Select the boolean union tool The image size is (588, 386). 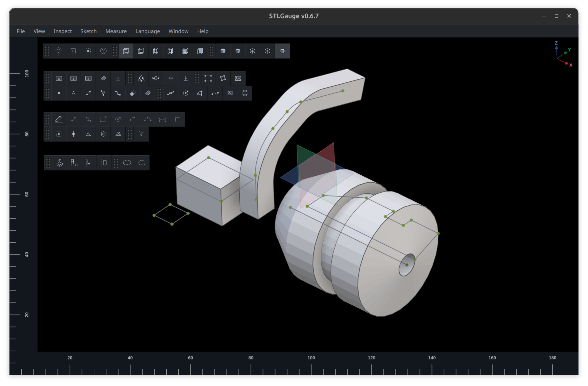pyautogui.click(x=127, y=163)
